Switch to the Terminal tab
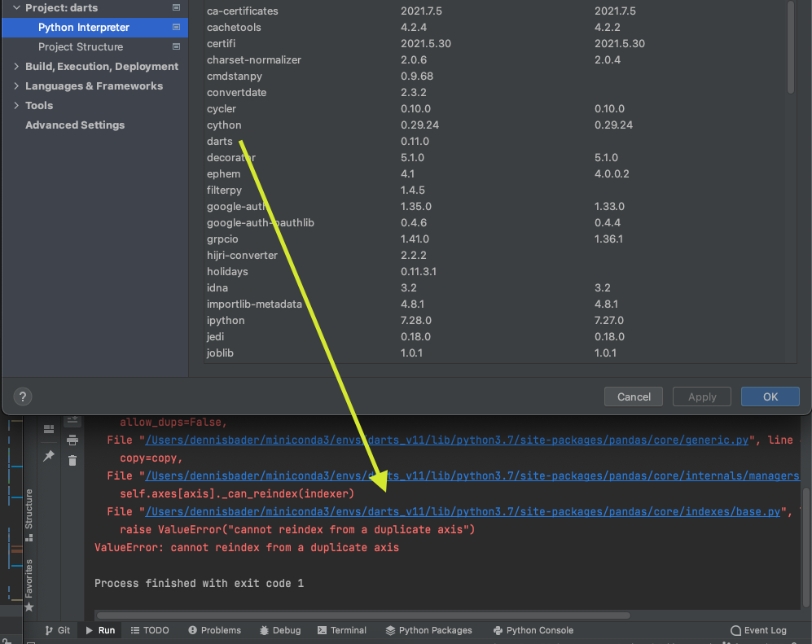The width and height of the screenshot is (812, 644). [x=342, y=629]
